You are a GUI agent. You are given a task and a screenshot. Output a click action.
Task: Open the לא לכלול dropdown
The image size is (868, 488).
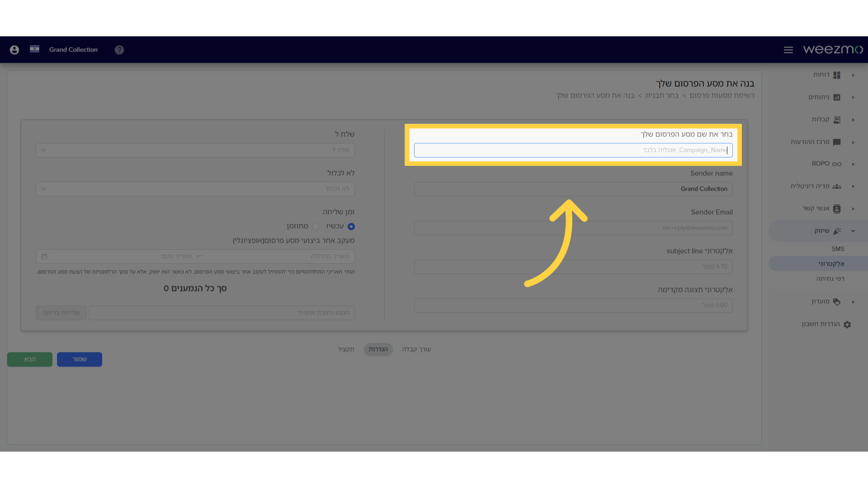pyautogui.click(x=195, y=189)
